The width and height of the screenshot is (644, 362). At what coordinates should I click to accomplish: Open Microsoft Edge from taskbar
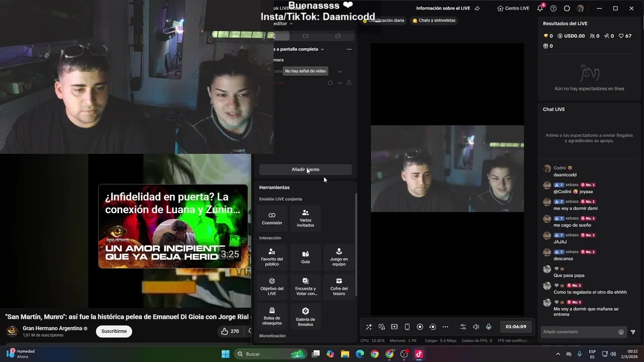click(x=360, y=354)
